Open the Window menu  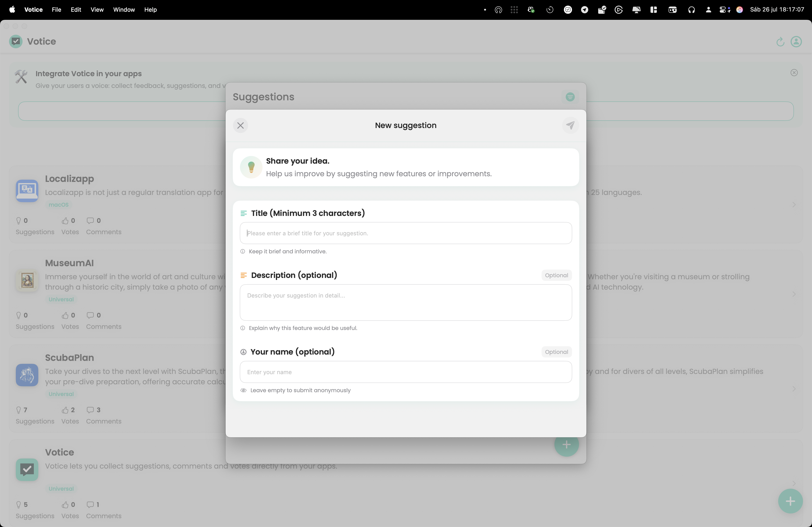coord(124,9)
